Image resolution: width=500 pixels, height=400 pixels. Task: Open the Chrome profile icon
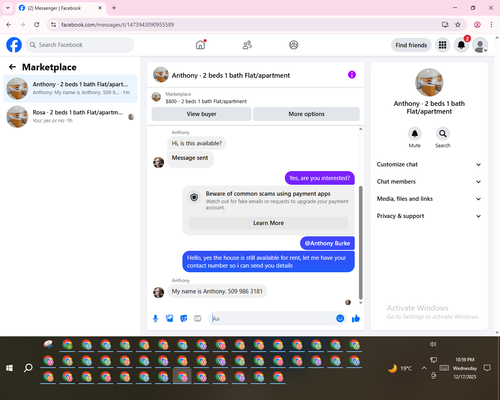477,25
